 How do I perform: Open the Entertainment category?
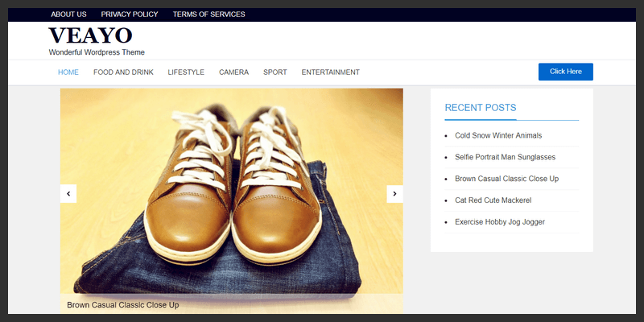point(330,72)
